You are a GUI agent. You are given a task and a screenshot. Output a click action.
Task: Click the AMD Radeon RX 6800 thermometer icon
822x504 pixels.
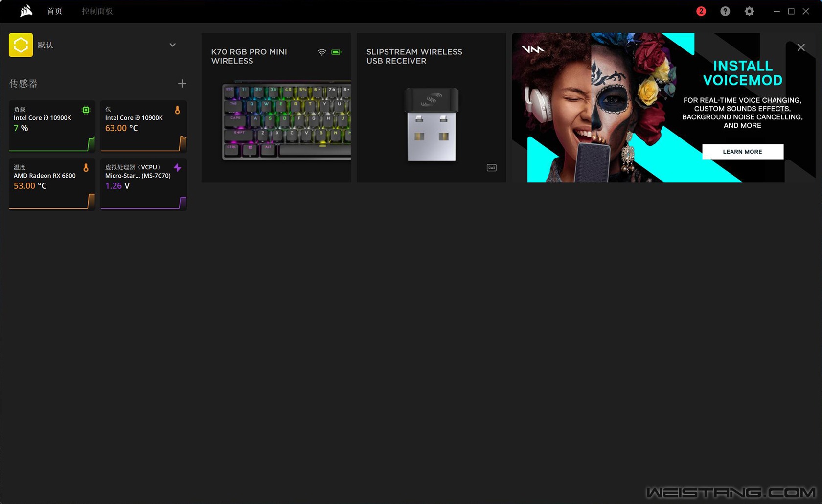pos(86,168)
